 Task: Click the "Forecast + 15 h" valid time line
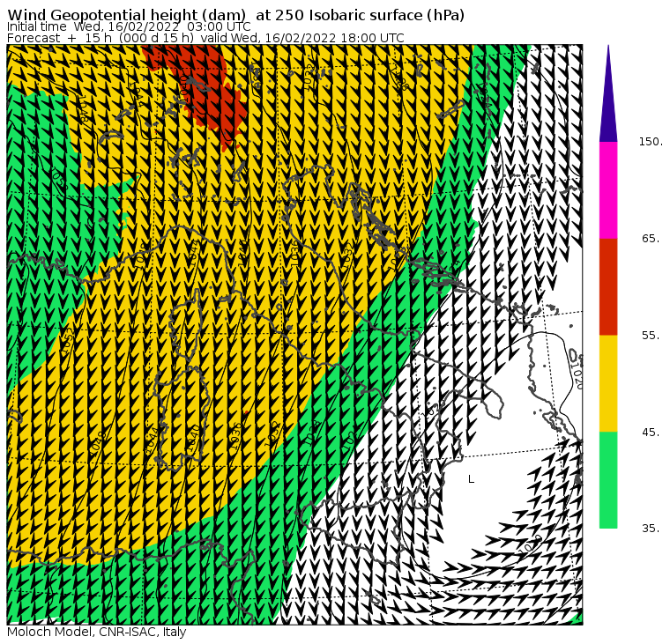coord(205,38)
